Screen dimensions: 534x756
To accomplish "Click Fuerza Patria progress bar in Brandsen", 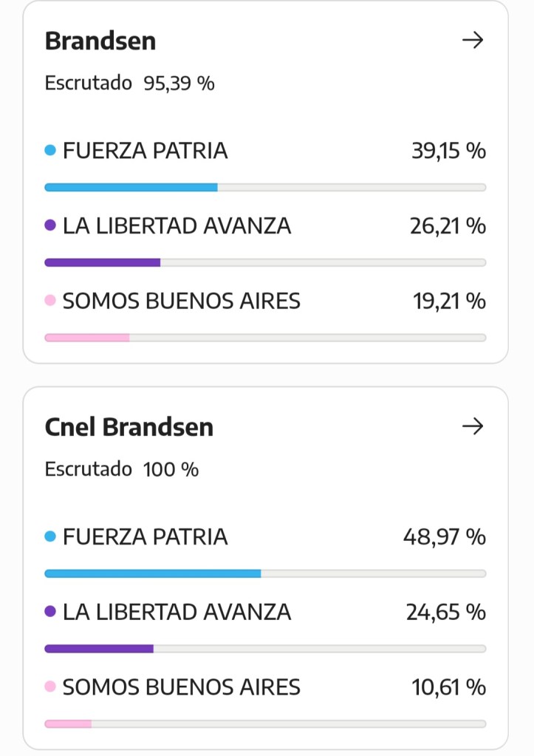I will 265,188.
